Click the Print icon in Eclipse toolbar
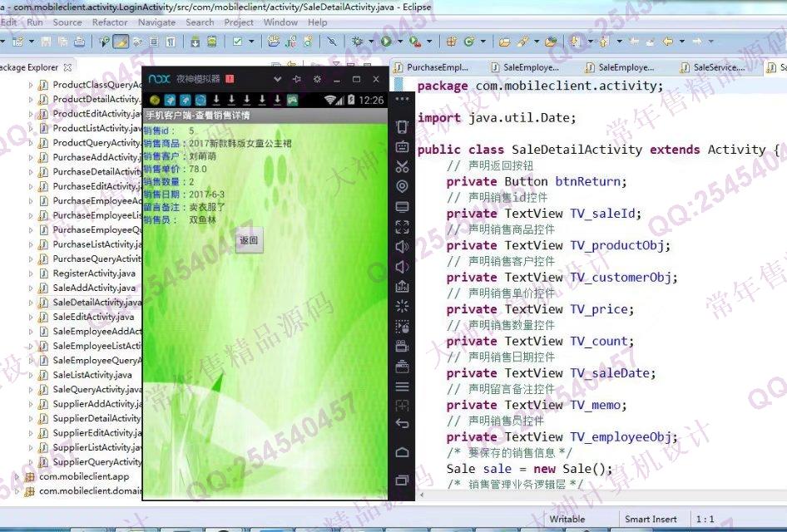This screenshot has height=532, width=787. [79, 42]
